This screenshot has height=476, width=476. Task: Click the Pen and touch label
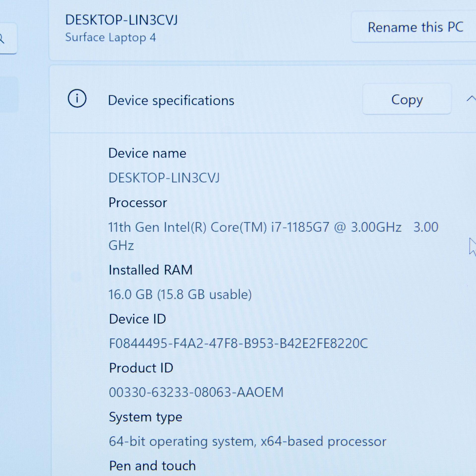pos(152,466)
